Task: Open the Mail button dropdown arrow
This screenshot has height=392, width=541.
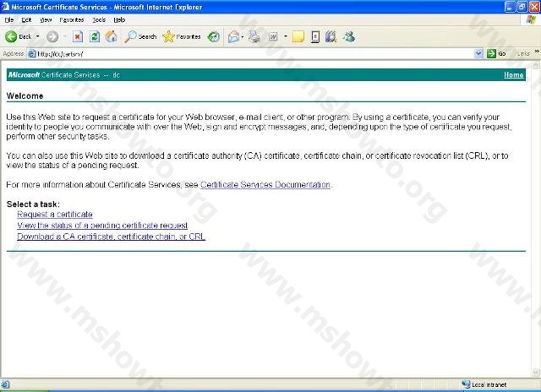Action: (x=243, y=36)
